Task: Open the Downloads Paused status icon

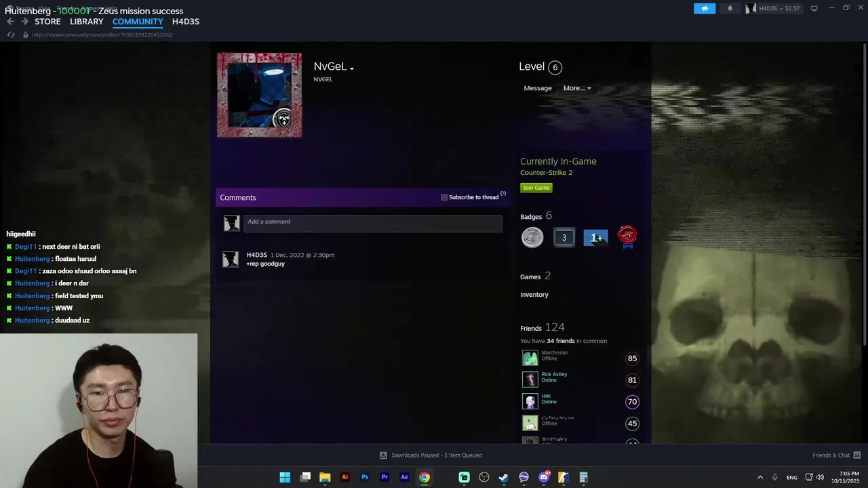Action: [x=383, y=455]
